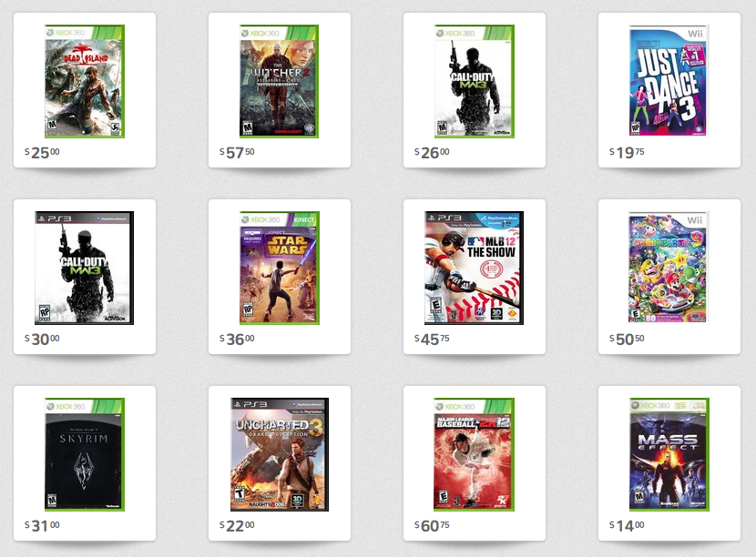Viewport: 756px width, 557px height.
Task: Click the Major League Baseball 2K12 cover
Action: pos(475,454)
